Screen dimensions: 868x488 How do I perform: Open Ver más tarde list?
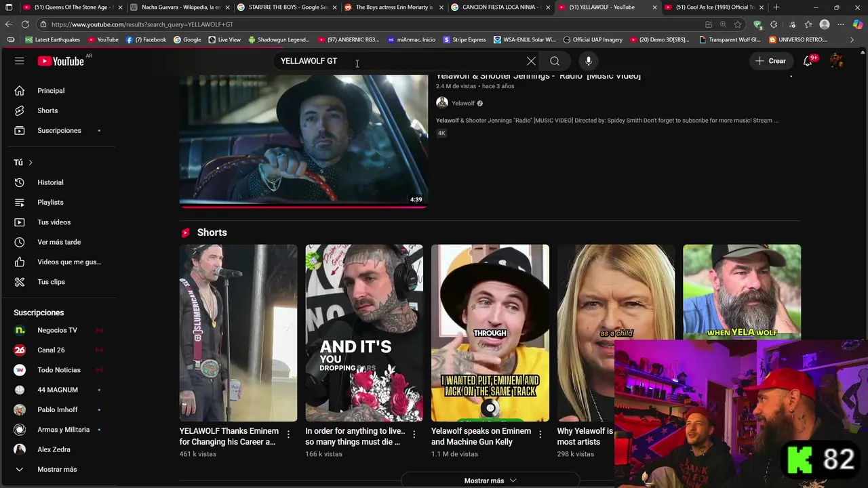58,242
